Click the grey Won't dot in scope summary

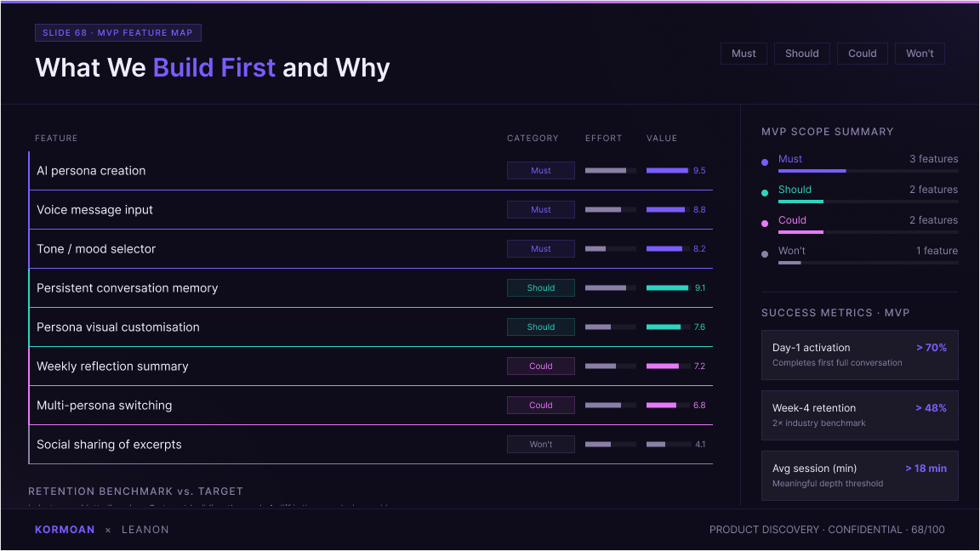pyautogui.click(x=765, y=254)
